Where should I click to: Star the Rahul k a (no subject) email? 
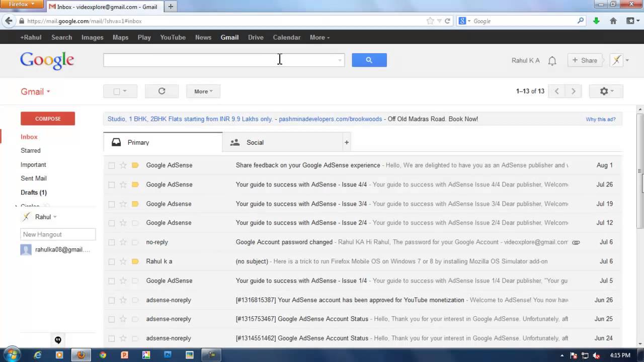tap(123, 261)
